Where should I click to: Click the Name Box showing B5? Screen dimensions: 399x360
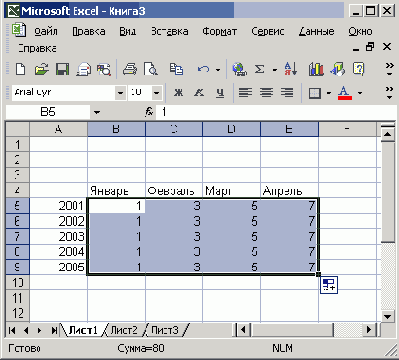coord(48,112)
